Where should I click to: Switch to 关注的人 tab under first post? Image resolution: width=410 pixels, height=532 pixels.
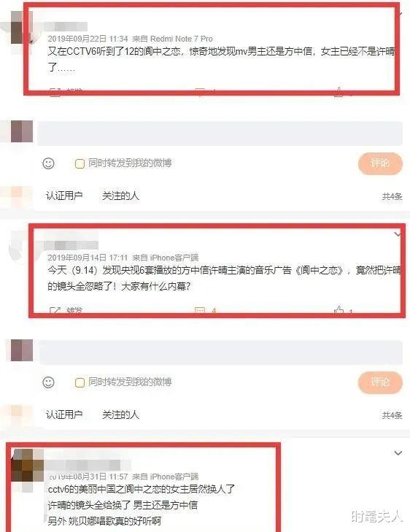pos(120,196)
